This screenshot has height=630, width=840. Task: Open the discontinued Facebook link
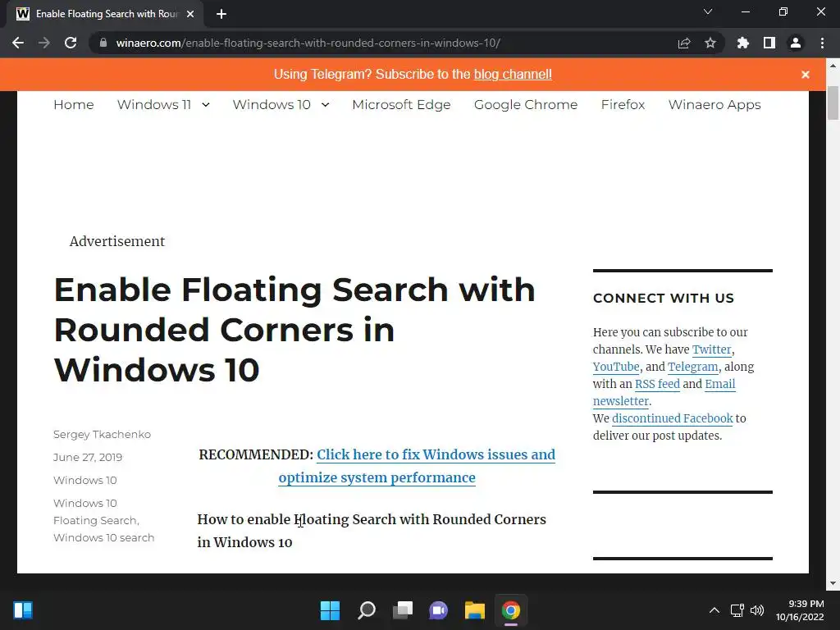pyautogui.click(x=673, y=418)
